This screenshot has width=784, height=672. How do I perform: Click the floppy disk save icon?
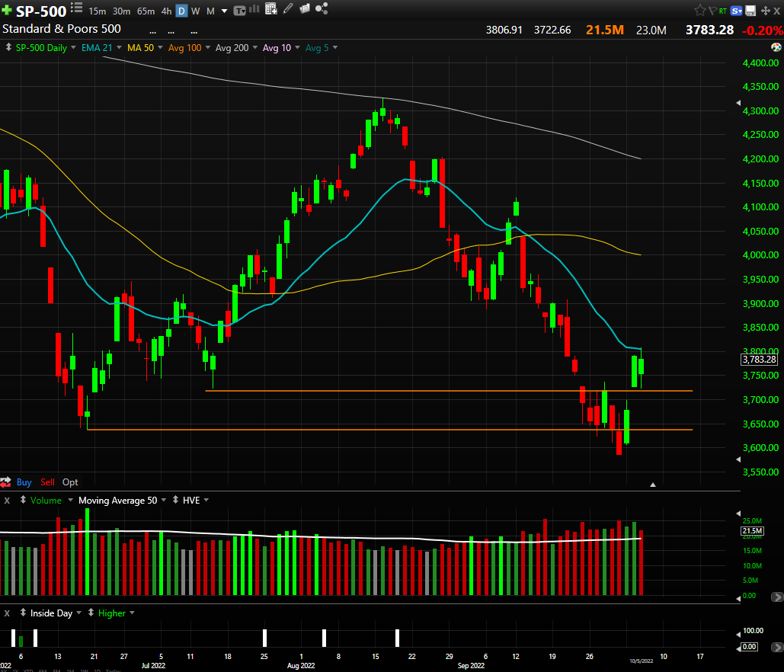(x=750, y=11)
